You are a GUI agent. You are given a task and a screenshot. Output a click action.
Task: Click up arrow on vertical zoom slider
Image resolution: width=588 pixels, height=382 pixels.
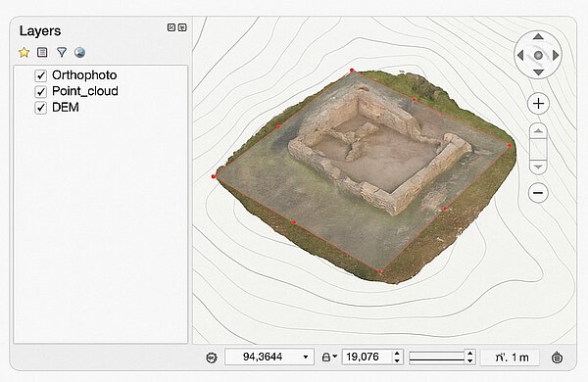(x=538, y=131)
